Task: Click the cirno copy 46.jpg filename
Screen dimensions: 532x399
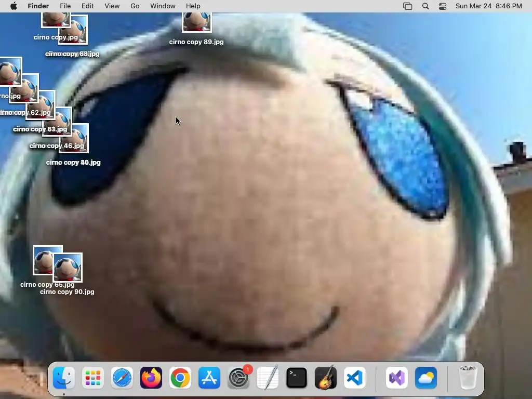Action: pos(57,146)
